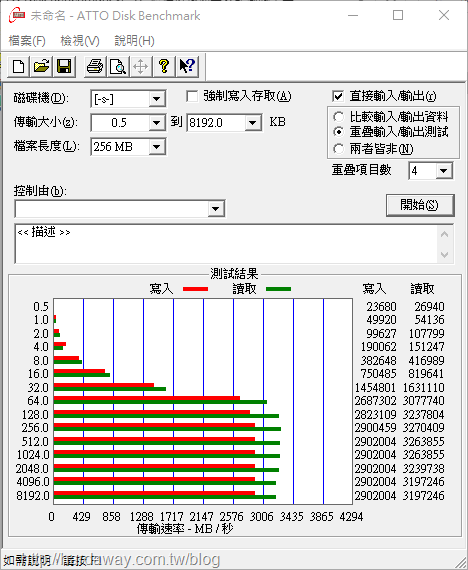468x570 pixels.
Task: Click read value 151247
Action: (x=426, y=347)
